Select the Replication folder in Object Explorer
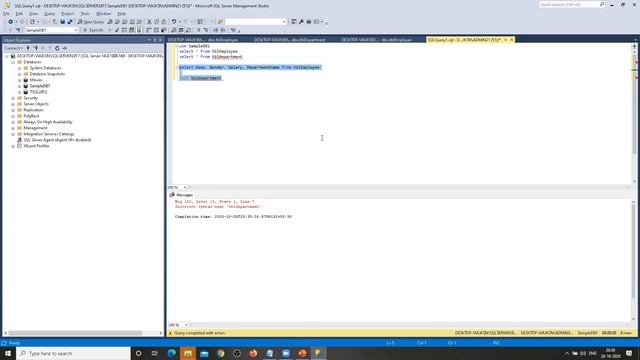This screenshot has height=360, width=640. 33,110
